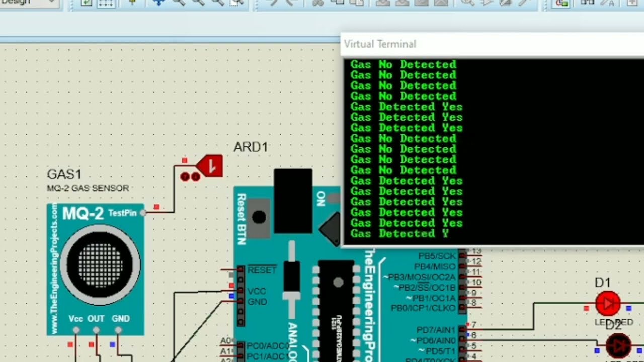Click the 'Gas Detected Y' last terminal line
The height and width of the screenshot is (362, 644).
point(399,234)
